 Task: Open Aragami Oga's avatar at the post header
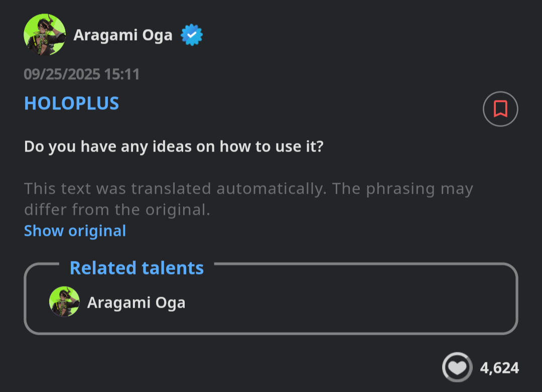coord(45,35)
